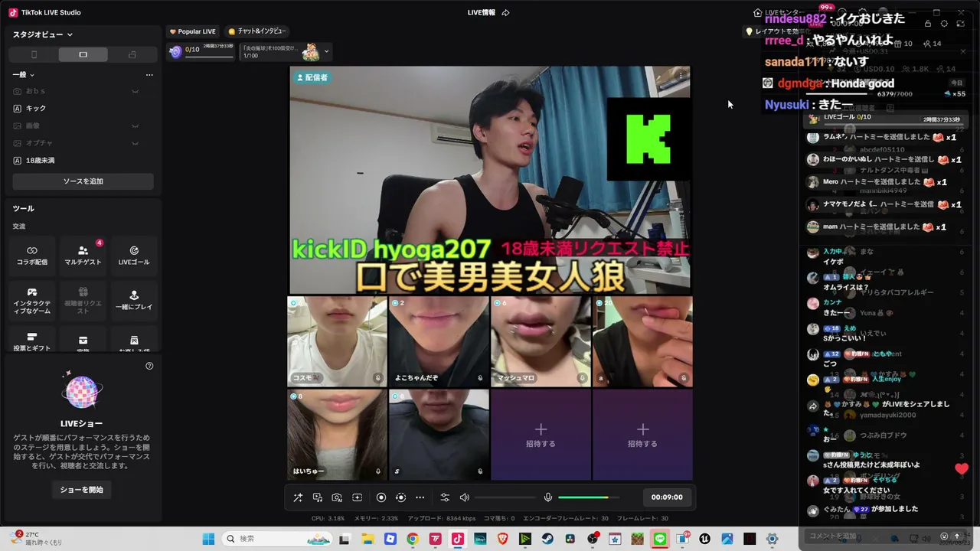Click the ショーを開始 button
The height and width of the screenshot is (551, 980).
coord(83,490)
